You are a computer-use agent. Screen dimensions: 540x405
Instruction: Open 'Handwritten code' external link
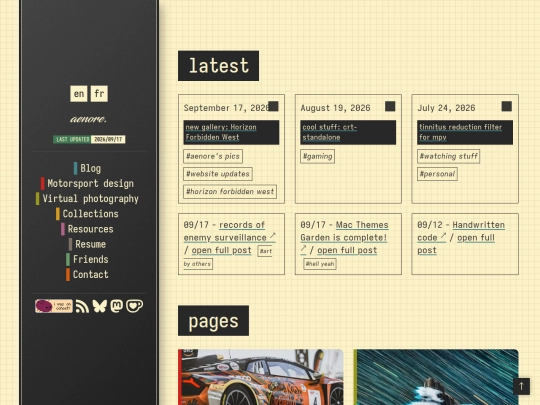(461, 231)
